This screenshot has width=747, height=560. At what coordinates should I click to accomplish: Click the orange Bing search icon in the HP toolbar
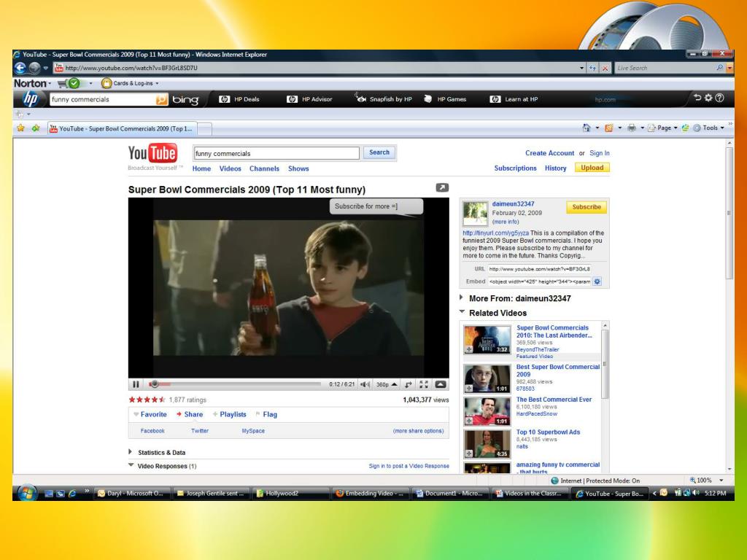coord(162,99)
